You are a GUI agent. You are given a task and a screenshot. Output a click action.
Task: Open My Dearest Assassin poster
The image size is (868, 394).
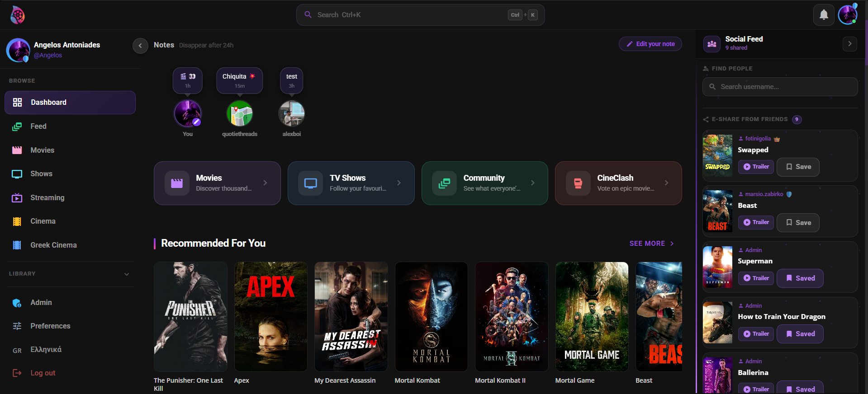[x=351, y=317]
